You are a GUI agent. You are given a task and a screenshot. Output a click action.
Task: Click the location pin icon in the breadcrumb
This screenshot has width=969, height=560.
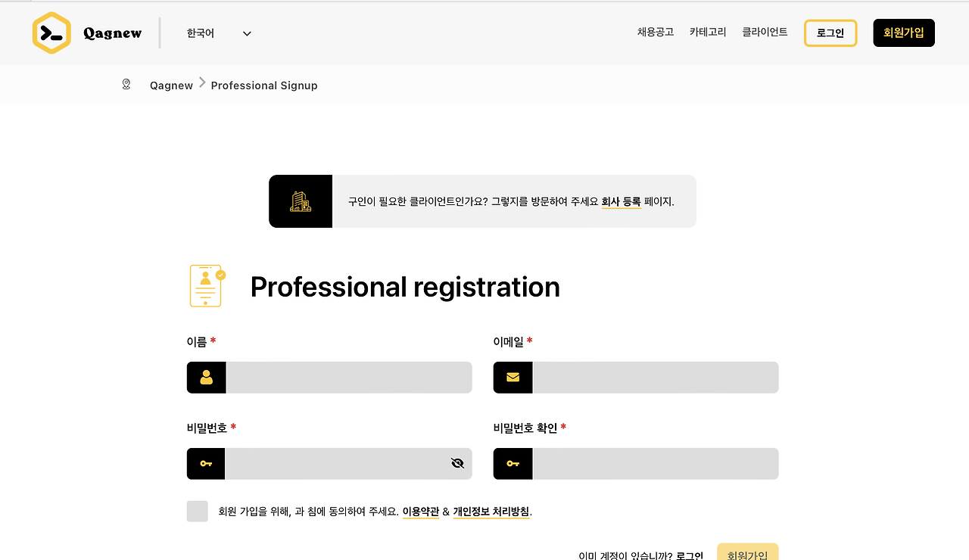coord(126,84)
